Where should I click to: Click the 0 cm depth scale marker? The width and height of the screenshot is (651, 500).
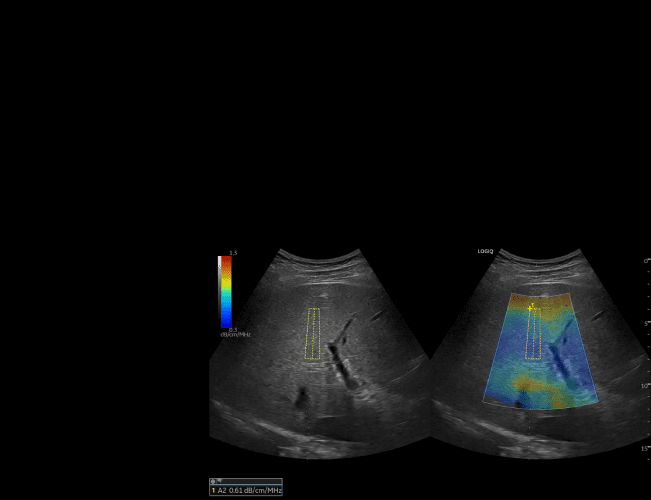pyautogui.click(x=646, y=261)
